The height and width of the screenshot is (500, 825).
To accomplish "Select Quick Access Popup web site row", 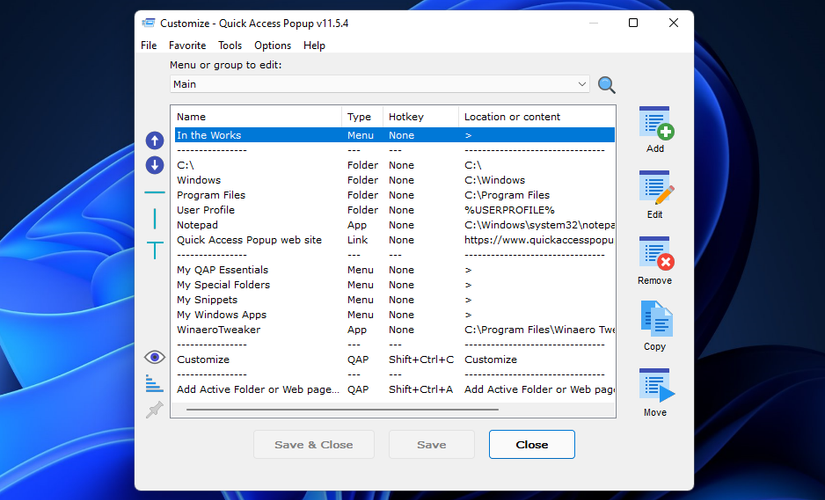I will pos(395,240).
